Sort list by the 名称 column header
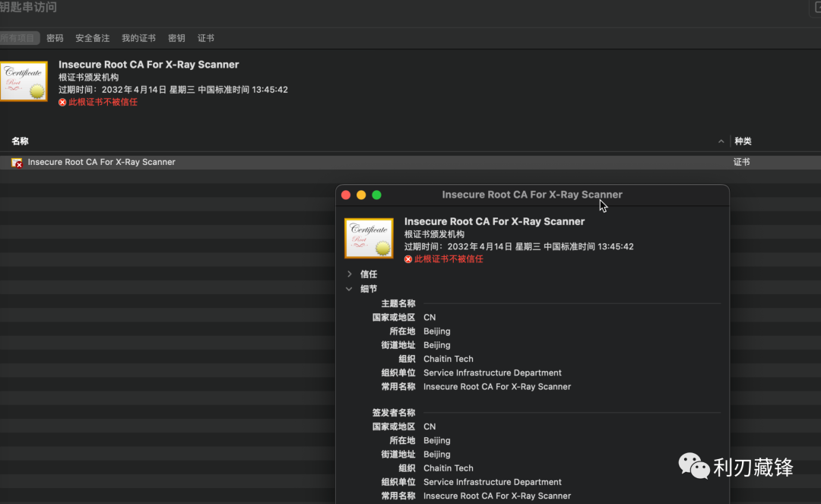The image size is (821, 504). [x=20, y=141]
